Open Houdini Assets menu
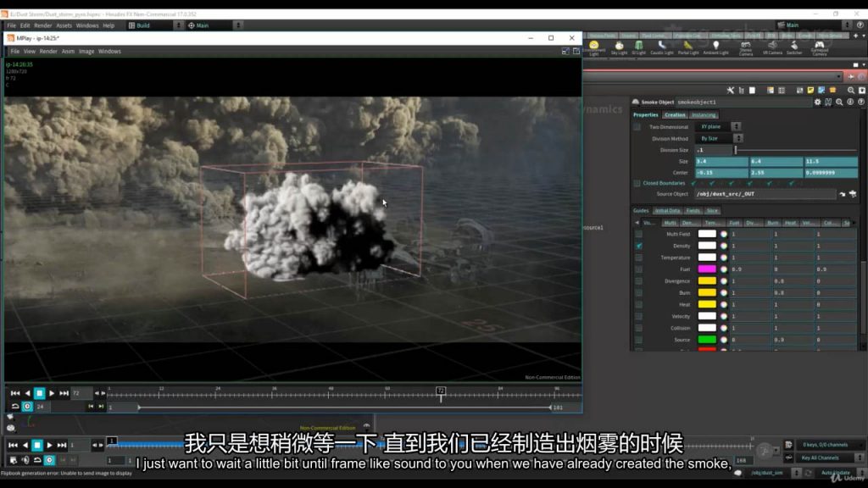This screenshot has width=868, height=488. coord(64,25)
